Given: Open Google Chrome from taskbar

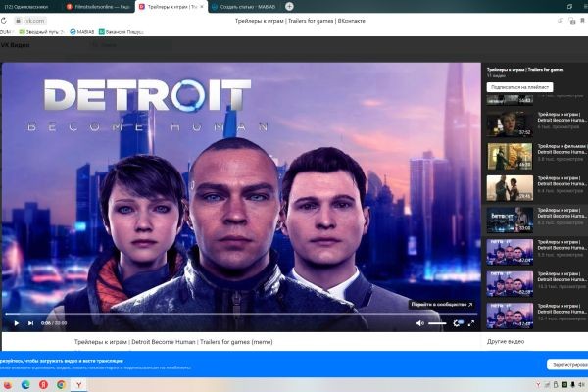Looking at the screenshot, I should point(61,385).
